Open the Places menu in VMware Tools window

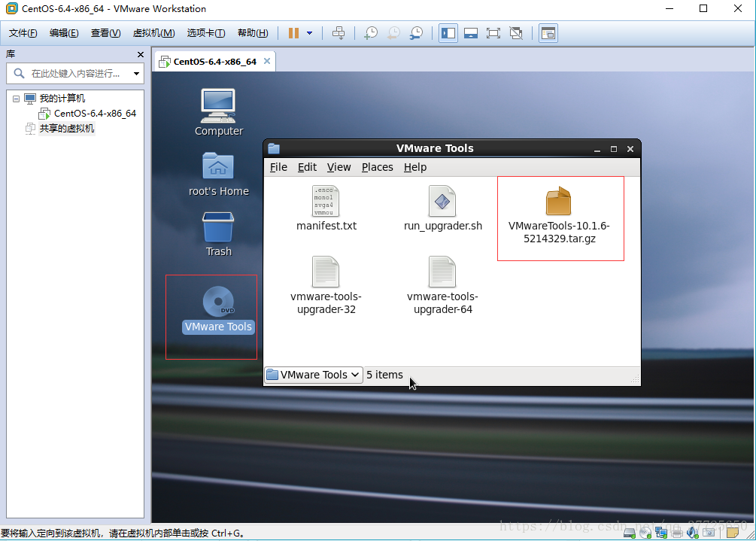pyautogui.click(x=378, y=167)
